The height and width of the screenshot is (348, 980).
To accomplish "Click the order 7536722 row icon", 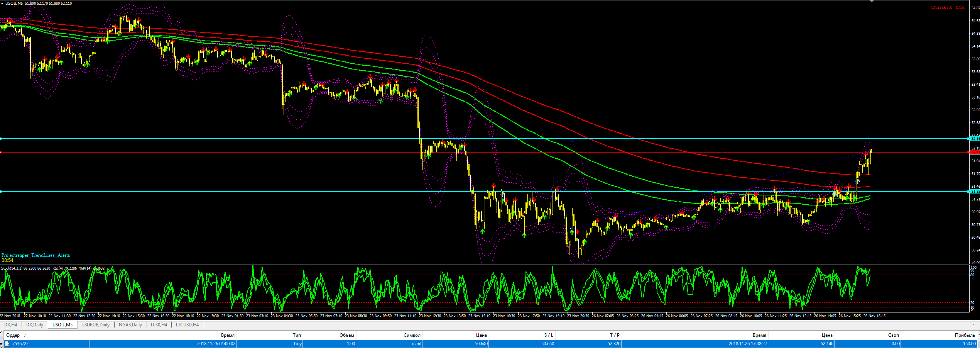I will pyautogui.click(x=7, y=344).
